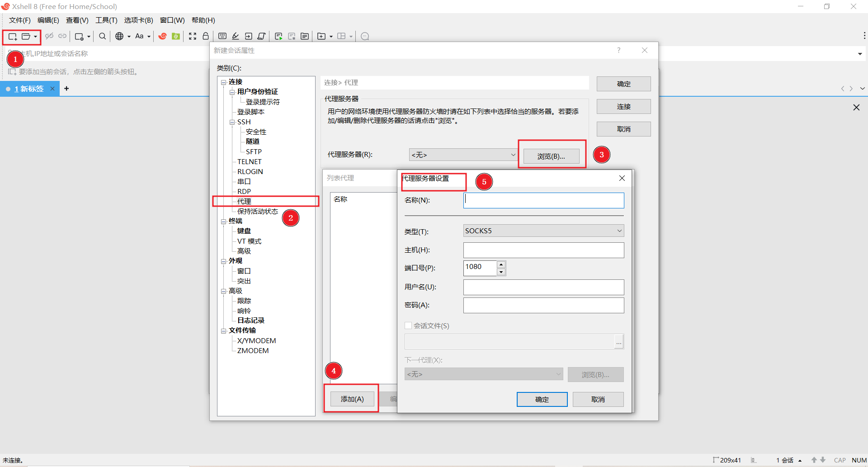Collapse the 连接 tree node
The height and width of the screenshot is (467, 868).
(x=223, y=82)
